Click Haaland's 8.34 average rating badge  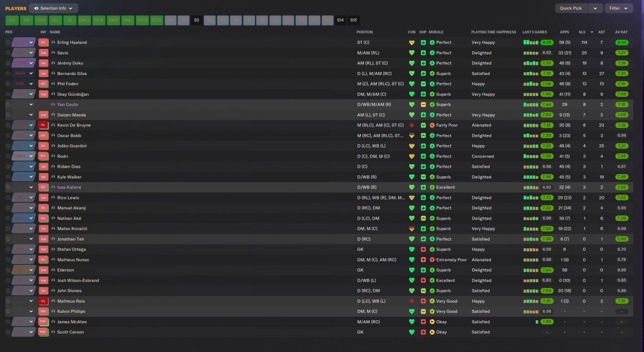tap(622, 42)
